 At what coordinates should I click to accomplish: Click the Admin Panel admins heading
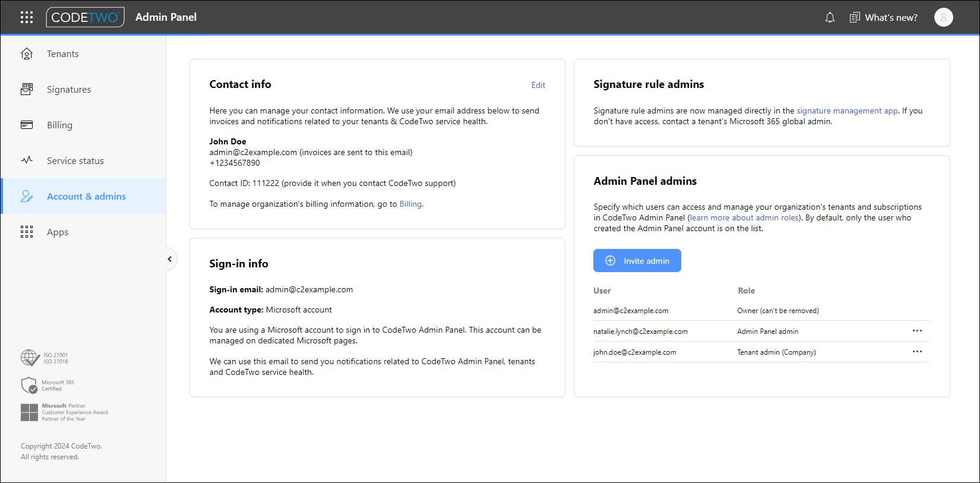tap(645, 181)
